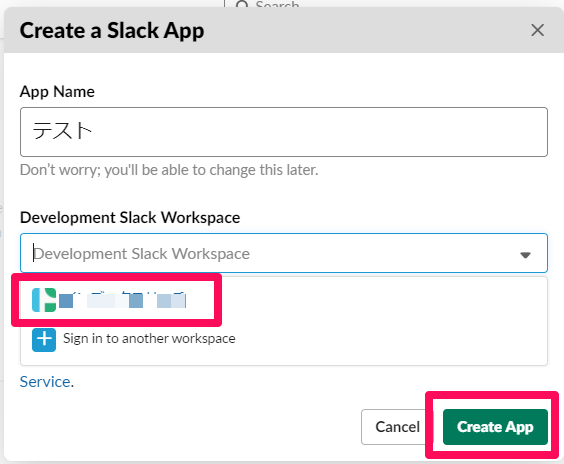Click the green and blue workspace logo icon

[44, 300]
